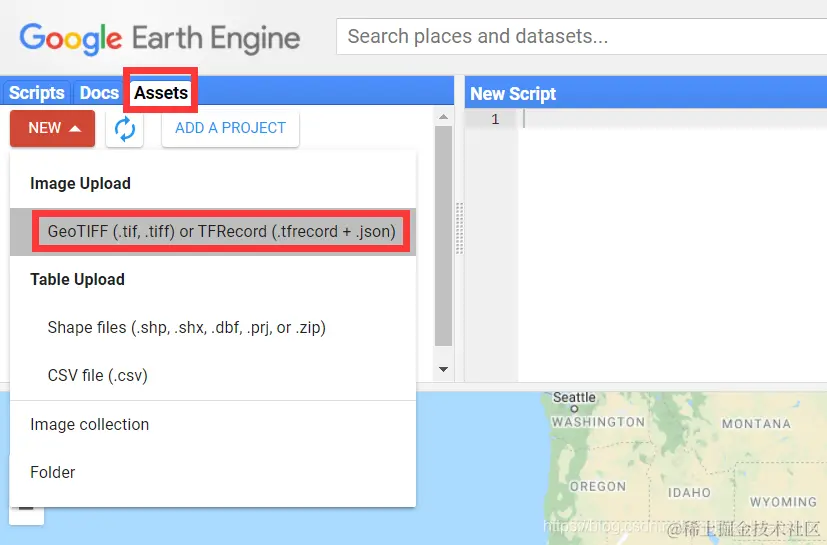
Task: Switch to the Assets tab
Action: point(161,93)
